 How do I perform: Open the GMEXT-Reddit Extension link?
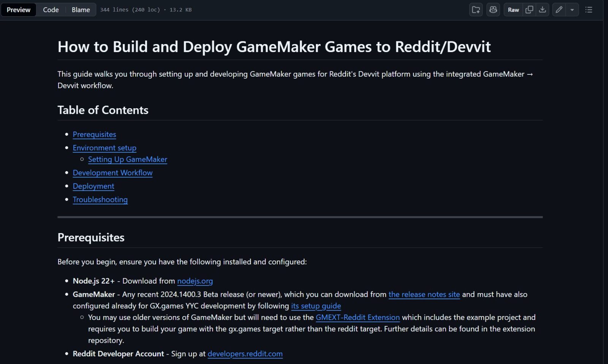pyautogui.click(x=358, y=317)
